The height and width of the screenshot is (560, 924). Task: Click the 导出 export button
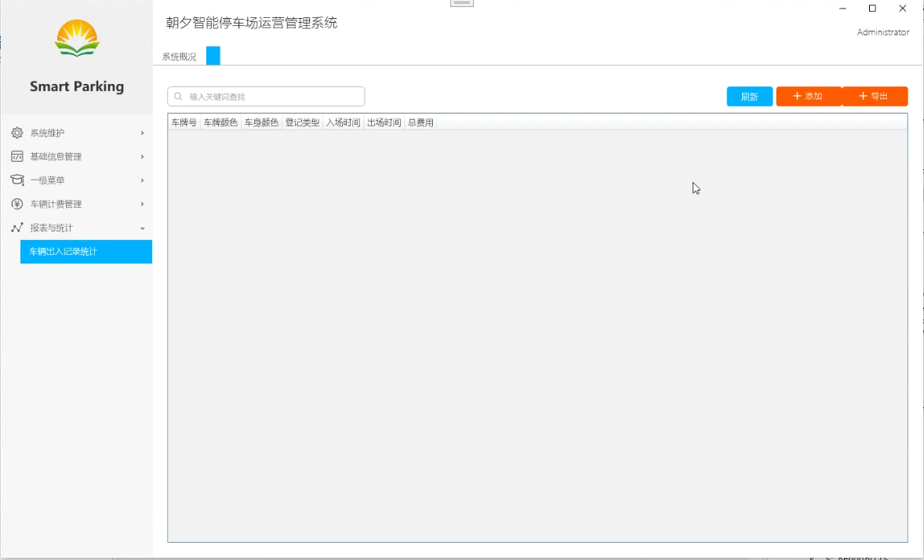(875, 96)
